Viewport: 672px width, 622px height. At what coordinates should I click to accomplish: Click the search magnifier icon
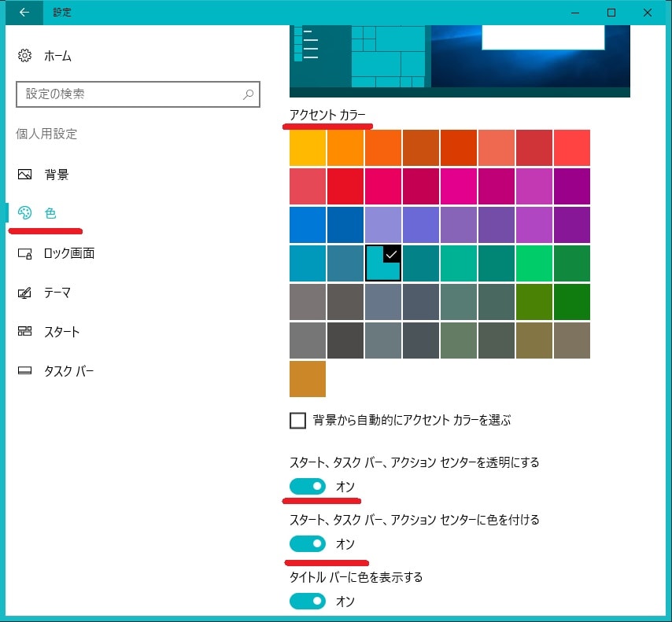[248, 94]
